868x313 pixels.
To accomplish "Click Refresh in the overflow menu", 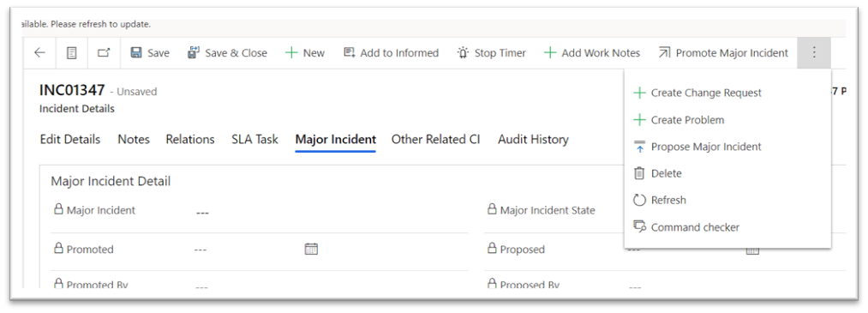I will [x=660, y=200].
